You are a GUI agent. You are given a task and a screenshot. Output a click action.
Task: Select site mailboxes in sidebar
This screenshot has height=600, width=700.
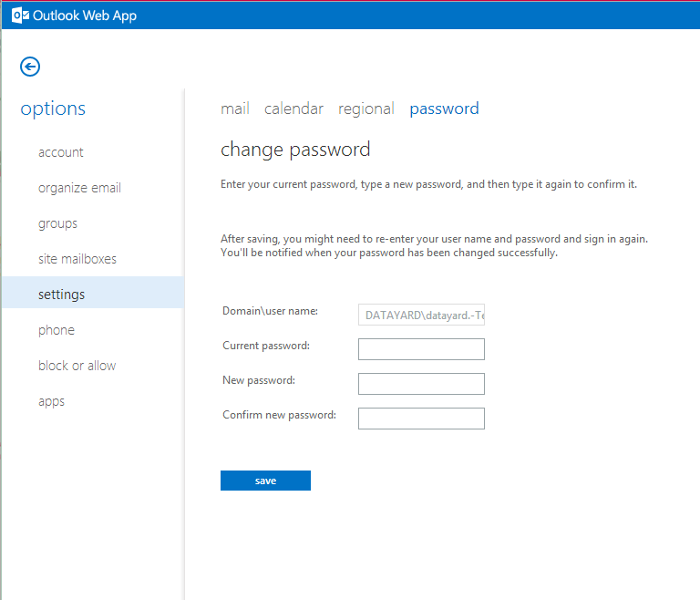coord(77,259)
